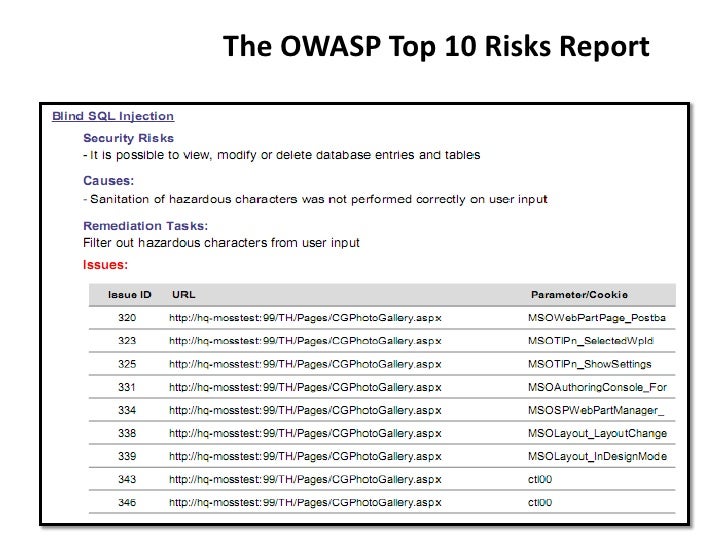
Task: Select the MSOWebPartPage_Postba parameter
Action: (x=597, y=318)
